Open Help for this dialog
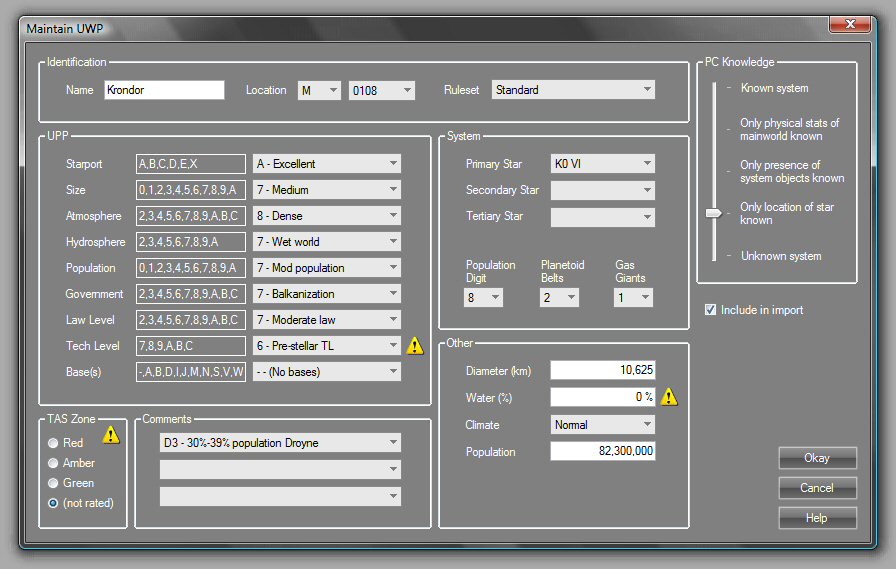Viewport: 896px width, 569px height. 817,518
